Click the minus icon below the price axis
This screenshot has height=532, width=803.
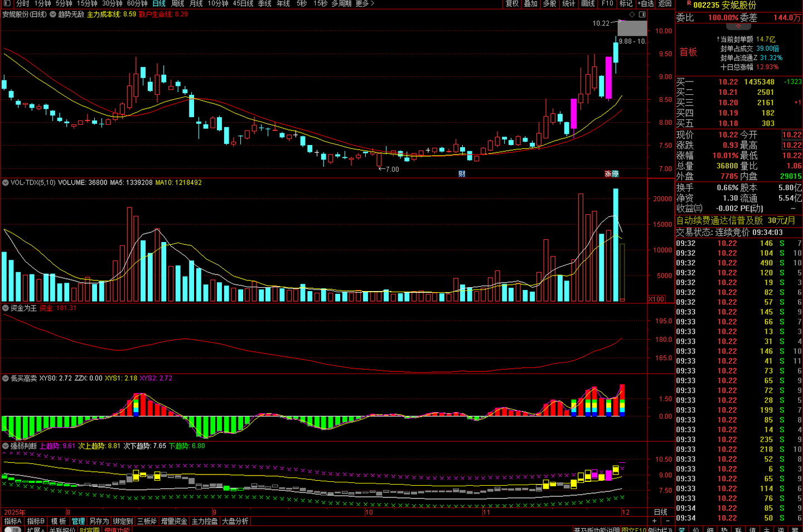[x=667, y=521]
